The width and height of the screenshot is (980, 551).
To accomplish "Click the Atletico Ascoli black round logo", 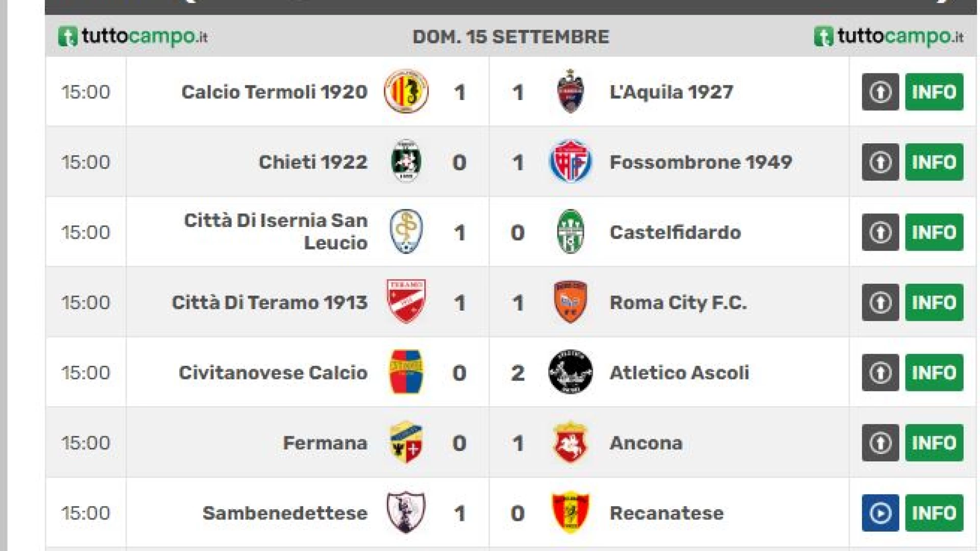I will tap(570, 372).
